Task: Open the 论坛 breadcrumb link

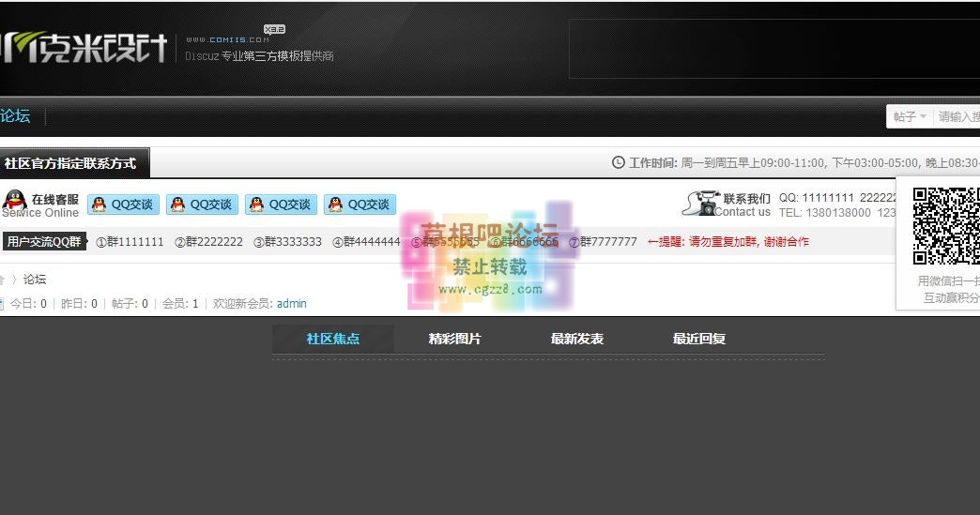Action: click(35, 279)
